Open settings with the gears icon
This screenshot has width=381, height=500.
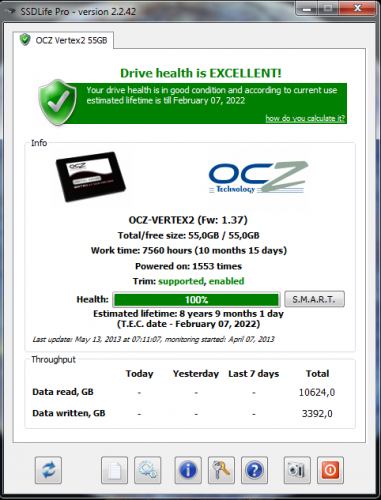148,470
